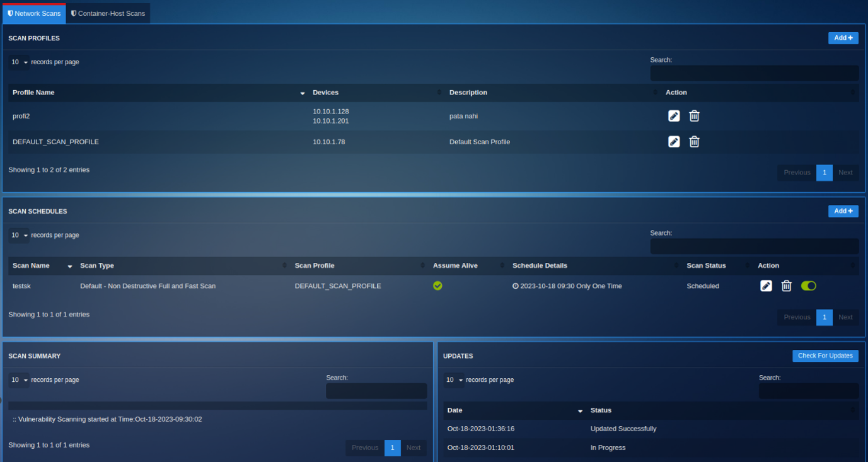Image resolution: width=868 pixels, height=462 pixels.
Task: Open Scan Summary records per page dropdown
Action: coord(19,380)
